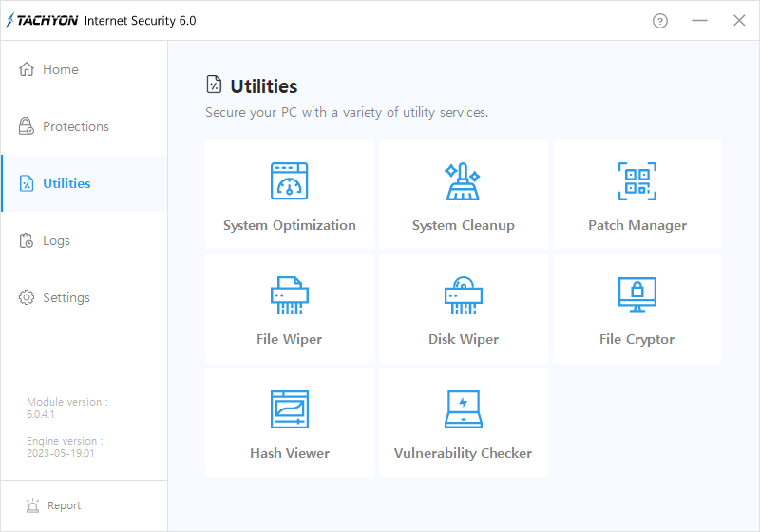
Task: Select the Utilities sidebar item
Action: 85,183
